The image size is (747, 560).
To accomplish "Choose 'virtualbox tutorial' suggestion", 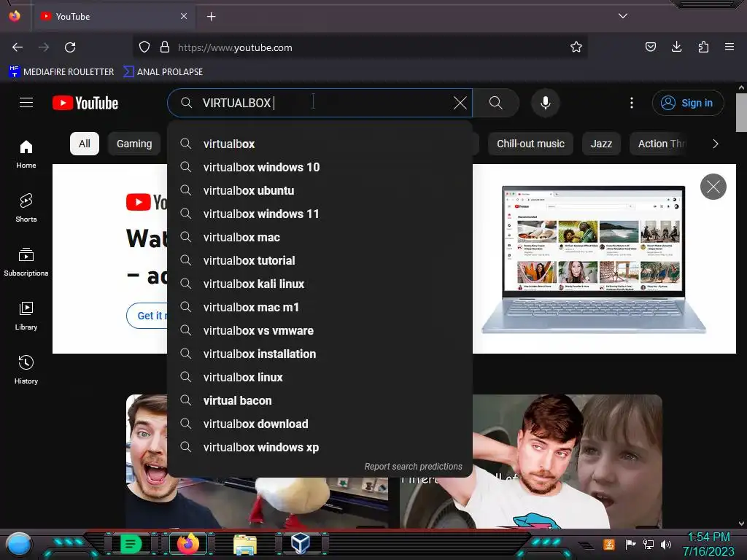I will pos(320,260).
